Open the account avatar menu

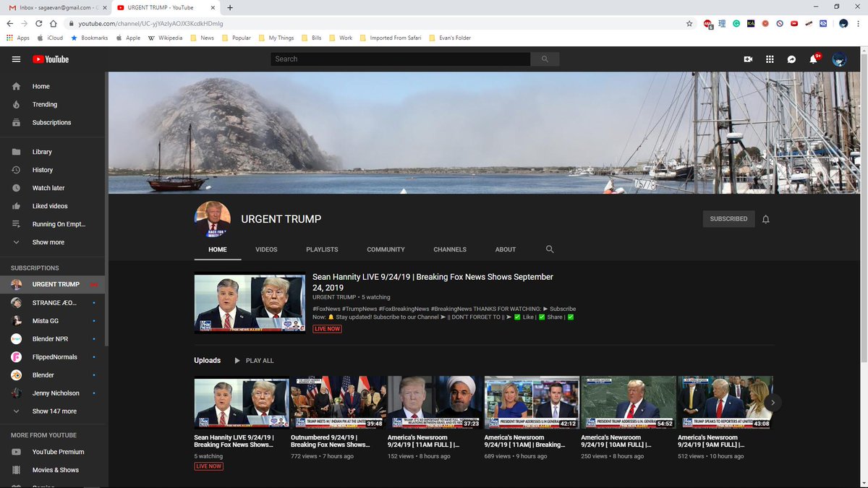coord(839,59)
